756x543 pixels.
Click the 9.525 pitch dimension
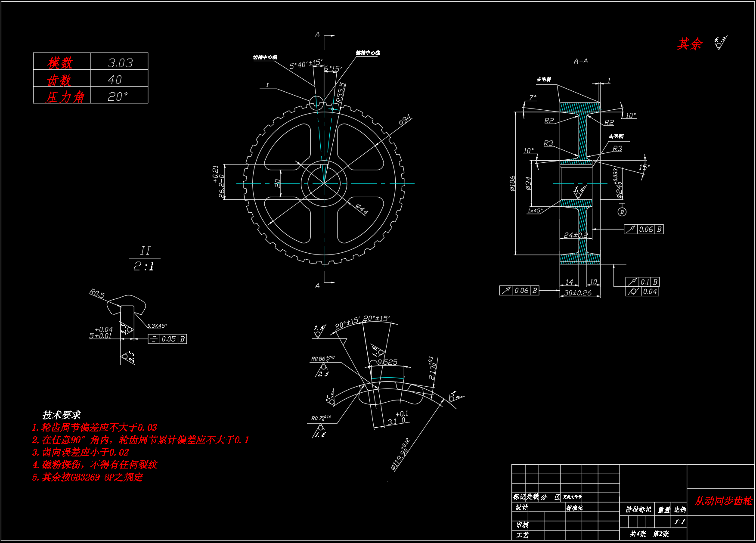tap(387, 362)
